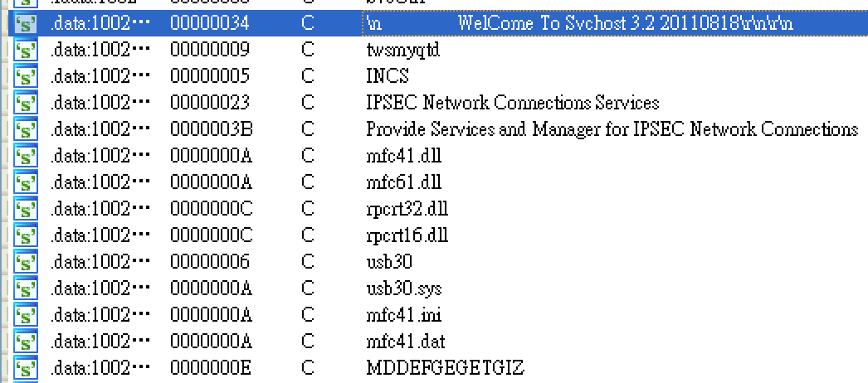Image resolution: width=868 pixels, height=383 pixels.
Task: Click the icon of the MDDEFGEGETGIZ row
Action: tap(26, 368)
